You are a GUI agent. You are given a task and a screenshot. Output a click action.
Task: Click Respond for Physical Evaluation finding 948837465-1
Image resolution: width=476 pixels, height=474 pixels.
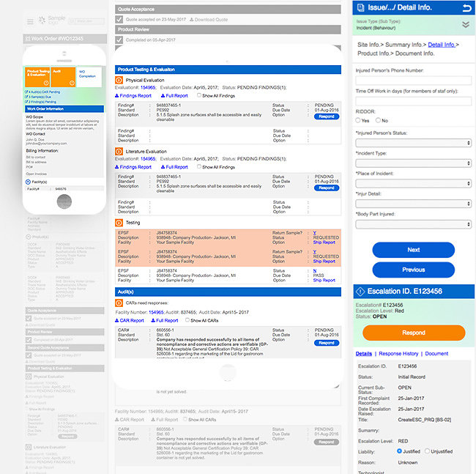(327, 116)
